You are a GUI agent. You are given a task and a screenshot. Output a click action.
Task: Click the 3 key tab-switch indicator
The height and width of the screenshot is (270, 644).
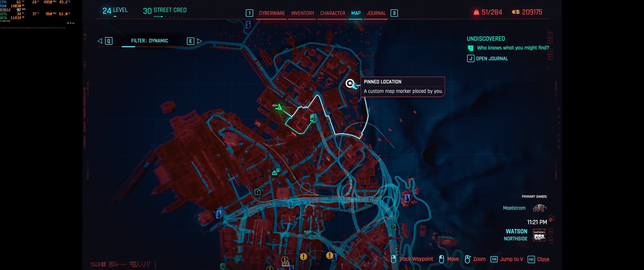[x=394, y=13]
